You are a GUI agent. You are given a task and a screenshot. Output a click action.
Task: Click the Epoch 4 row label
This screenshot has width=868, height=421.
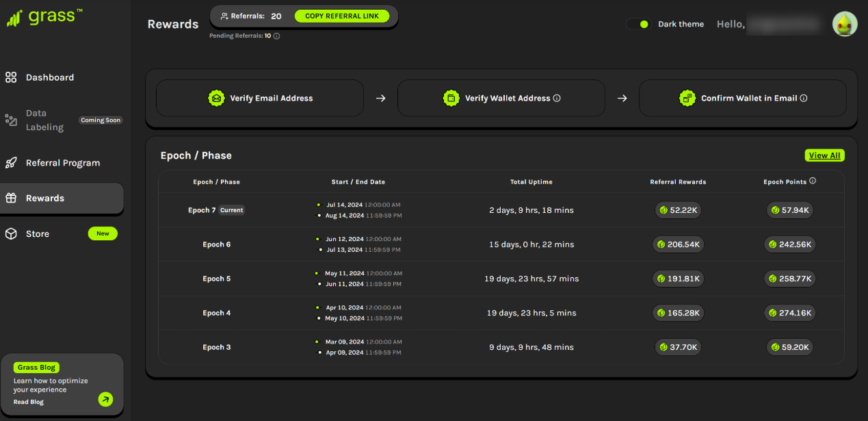pyautogui.click(x=217, y=313)
